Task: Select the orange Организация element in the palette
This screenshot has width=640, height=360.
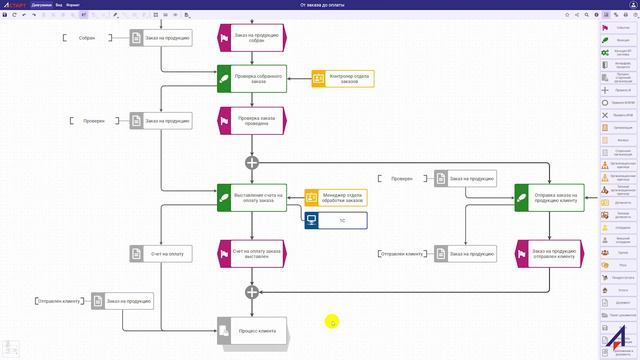Action: [618, 128]
